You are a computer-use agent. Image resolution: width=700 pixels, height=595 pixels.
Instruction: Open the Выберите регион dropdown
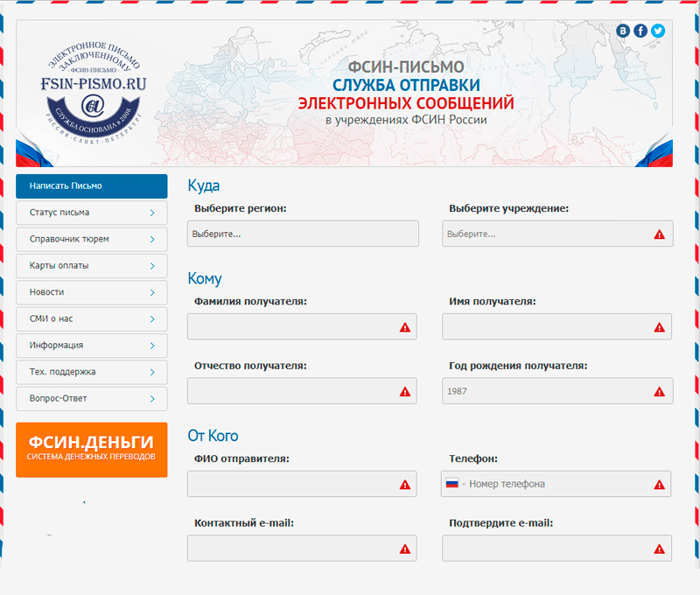coord(303,234)
